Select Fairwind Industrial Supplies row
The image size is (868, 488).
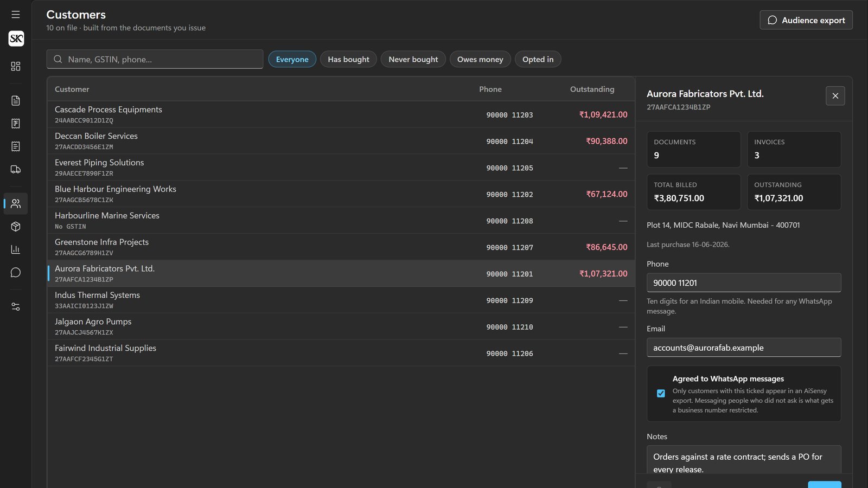pyautogui.click(x=341, y=354)
